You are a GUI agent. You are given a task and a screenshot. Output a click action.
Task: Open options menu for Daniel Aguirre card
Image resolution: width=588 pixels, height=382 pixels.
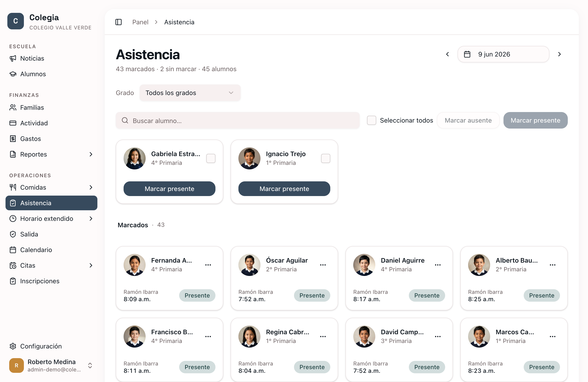click(438, 265)
